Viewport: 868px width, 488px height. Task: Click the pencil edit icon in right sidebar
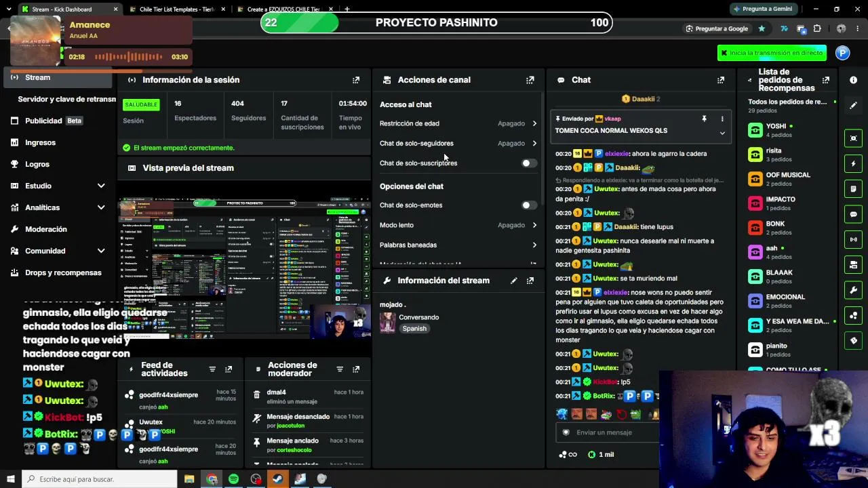coord(854,105)
